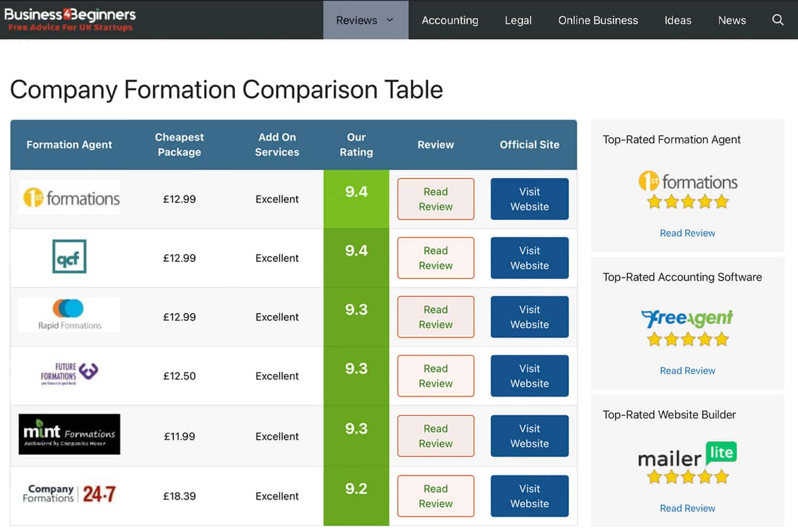Open the Legal menu item

pos(518,20)
